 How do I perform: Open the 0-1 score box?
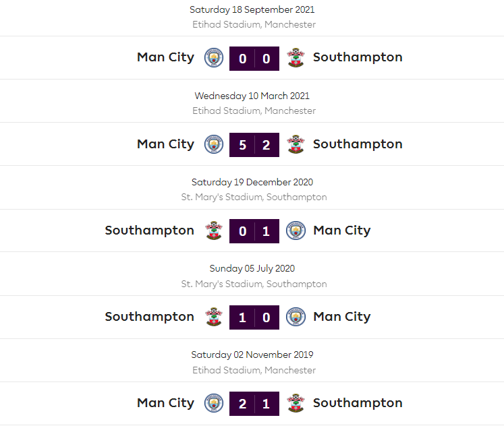tap(254, 231)
